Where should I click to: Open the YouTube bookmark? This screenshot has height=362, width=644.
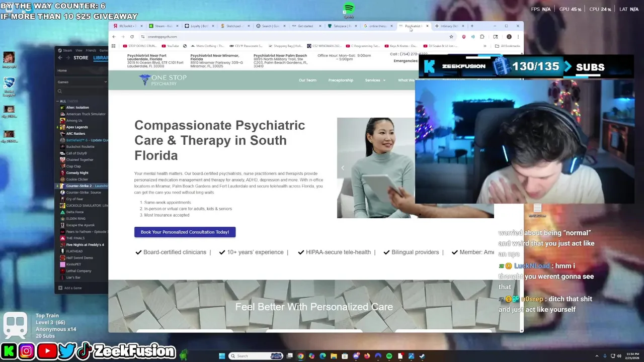click(x=171, y=46)
